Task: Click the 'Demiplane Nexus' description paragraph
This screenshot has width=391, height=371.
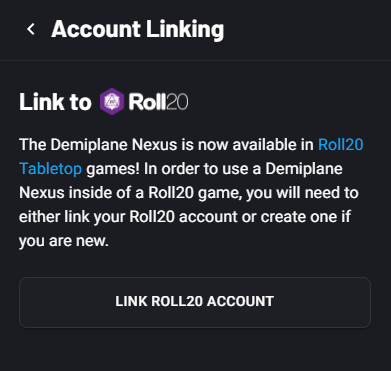Action: (x=191, y=193)
